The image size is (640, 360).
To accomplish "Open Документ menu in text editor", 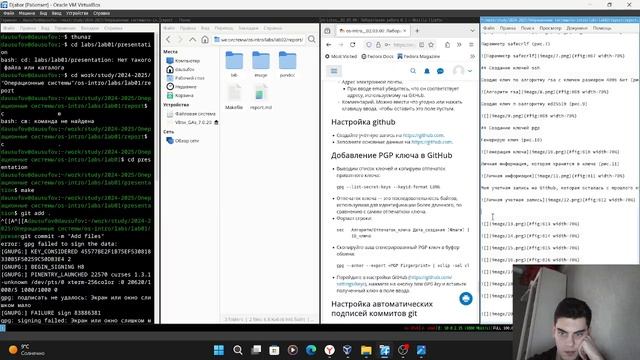I will tap(577, 28).
